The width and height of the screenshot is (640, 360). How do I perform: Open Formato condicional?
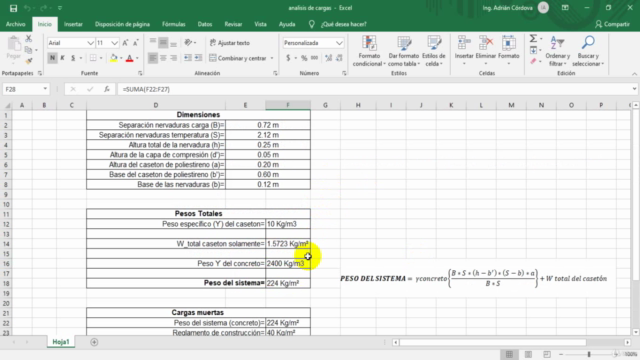tap(369, 51)
